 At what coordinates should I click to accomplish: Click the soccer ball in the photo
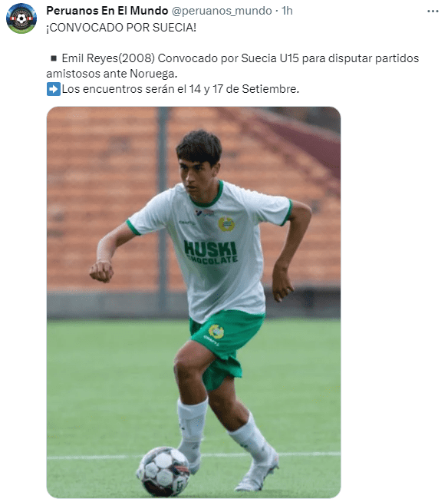click(x=163, y=471)
